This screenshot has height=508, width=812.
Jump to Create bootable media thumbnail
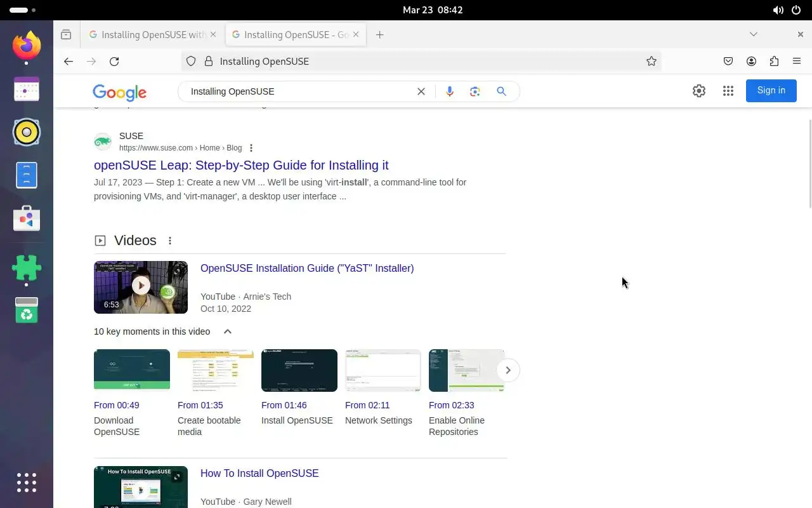click(x=216, y=370)
